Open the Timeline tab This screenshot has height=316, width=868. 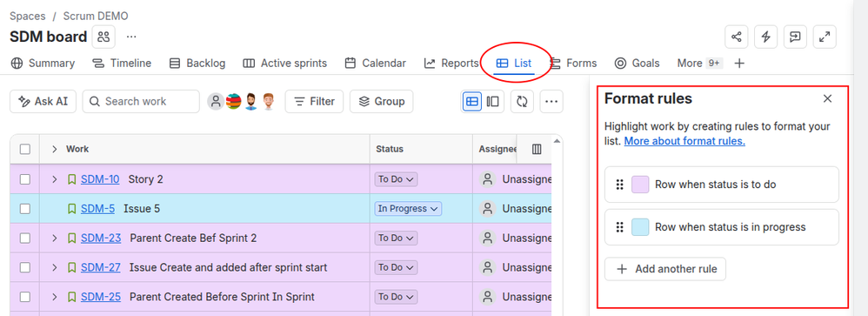click(122, 64)
